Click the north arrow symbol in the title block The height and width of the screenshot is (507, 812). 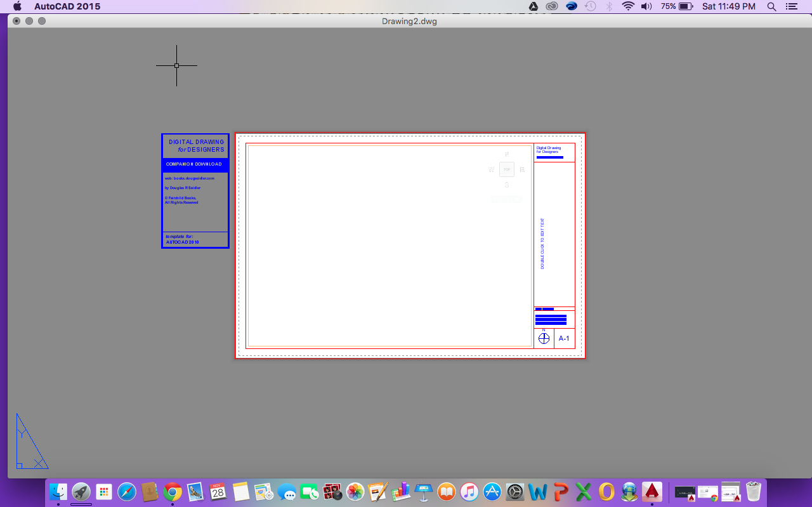pos(544,338)
